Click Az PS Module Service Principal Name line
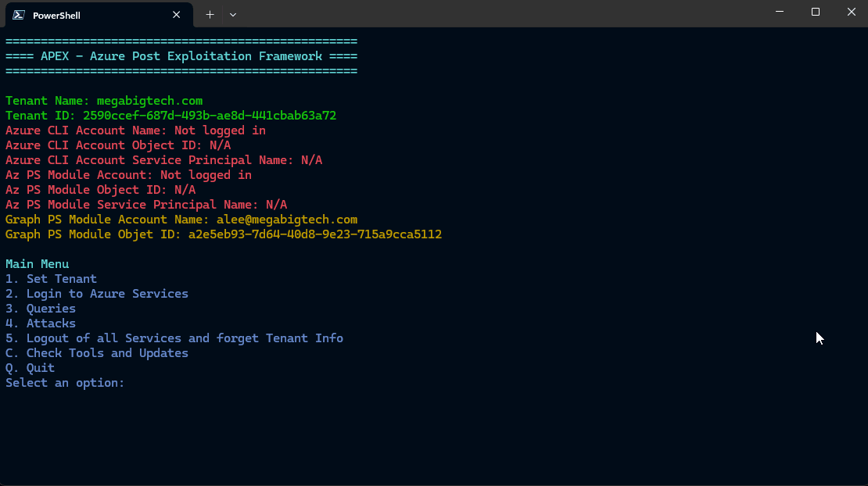Image resolution: width=868 pixels, height=486 pixels. pyautogui.click(x=146, y=205)
